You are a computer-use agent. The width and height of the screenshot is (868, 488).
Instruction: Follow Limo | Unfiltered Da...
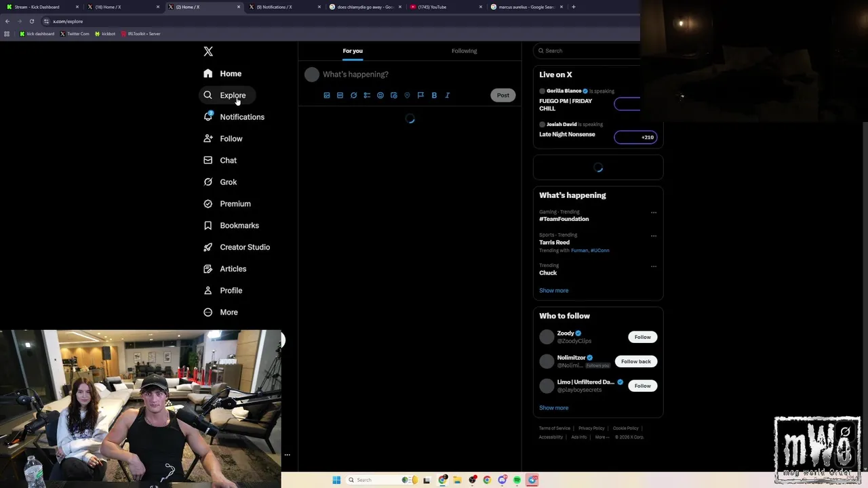(x=642, y=386)
